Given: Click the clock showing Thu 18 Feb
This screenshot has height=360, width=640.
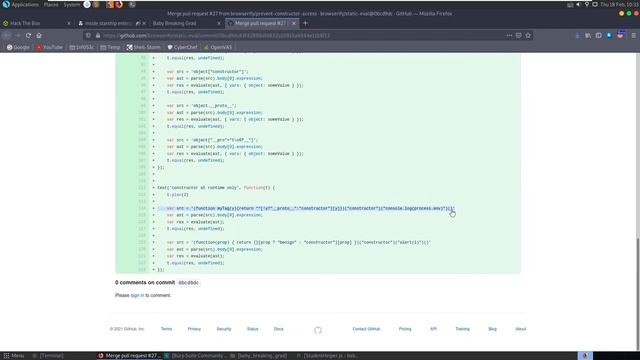Looking at the screenshot, I should (x=620, y=4).
